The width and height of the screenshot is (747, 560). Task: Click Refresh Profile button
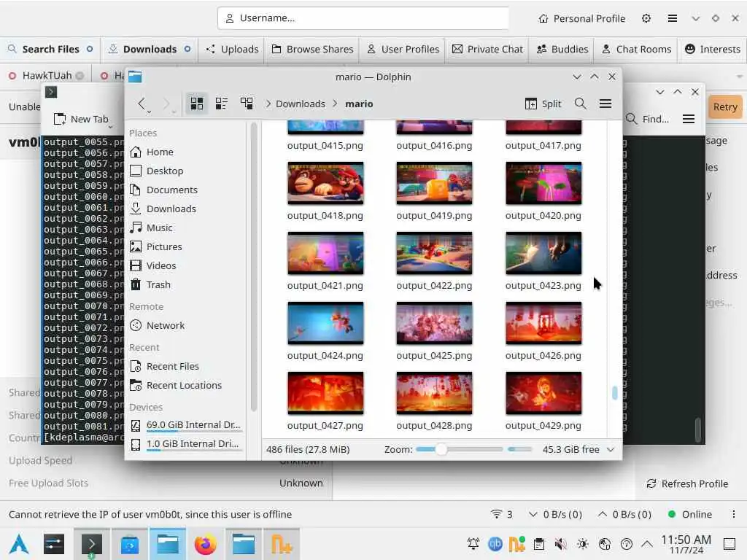(x=687, y=484)
